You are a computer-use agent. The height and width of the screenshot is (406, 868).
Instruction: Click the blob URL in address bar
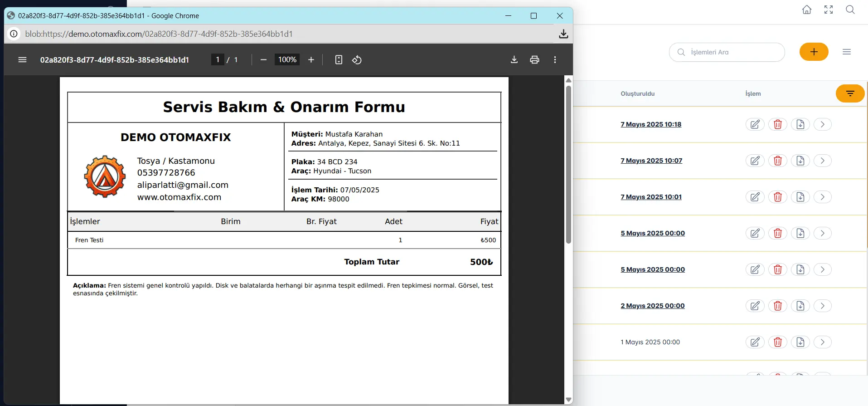(x=159, y=34)
